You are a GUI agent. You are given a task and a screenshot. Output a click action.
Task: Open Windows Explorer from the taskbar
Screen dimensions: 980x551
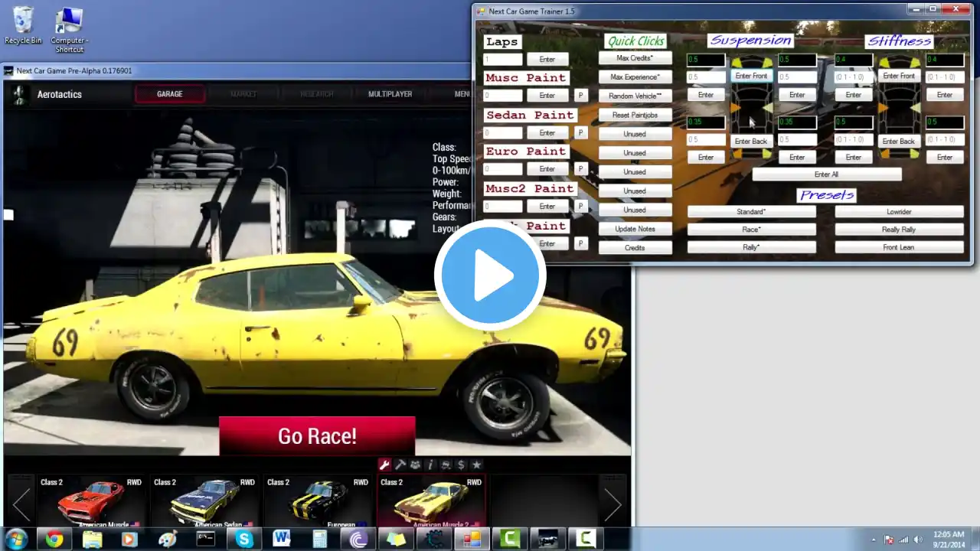(x=92, y=540)
